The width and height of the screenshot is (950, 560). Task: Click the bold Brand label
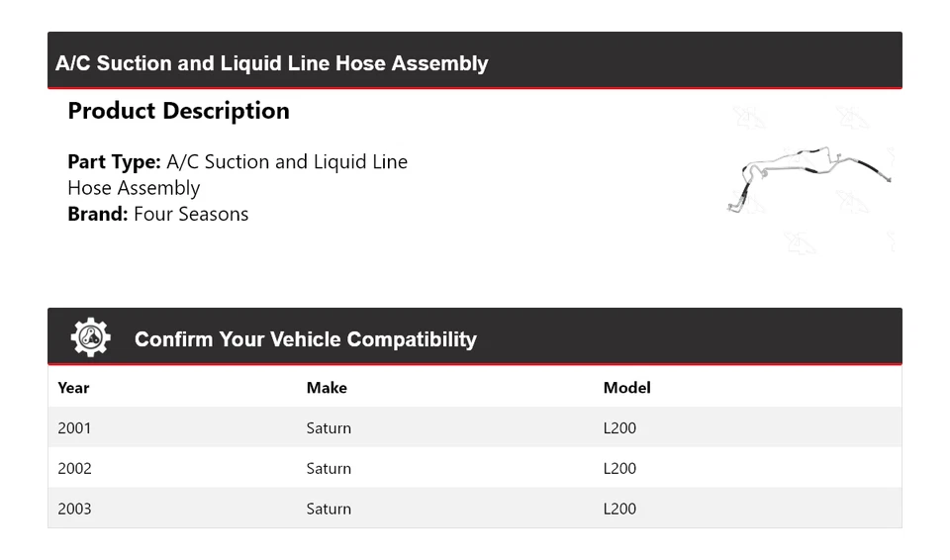pos(97,214)
